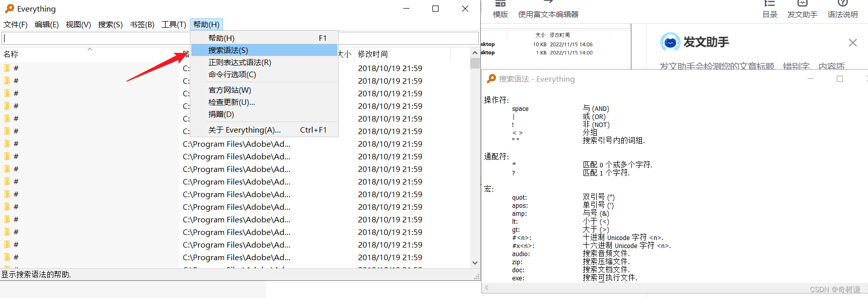Click the zip: macro text
868x298 pixels.
(517, 262)
